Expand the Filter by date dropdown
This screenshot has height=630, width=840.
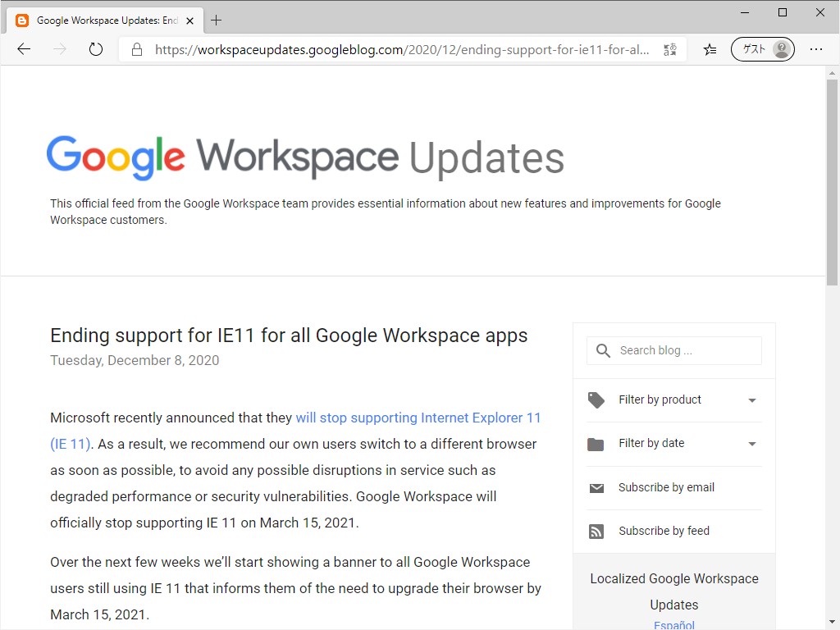pyautogui.click(x=751, y=443)
